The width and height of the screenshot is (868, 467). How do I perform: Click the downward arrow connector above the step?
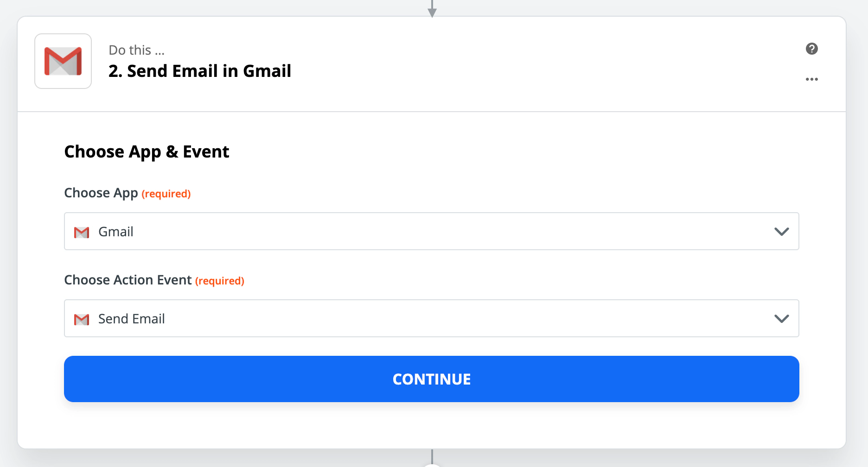pos(432,9)
